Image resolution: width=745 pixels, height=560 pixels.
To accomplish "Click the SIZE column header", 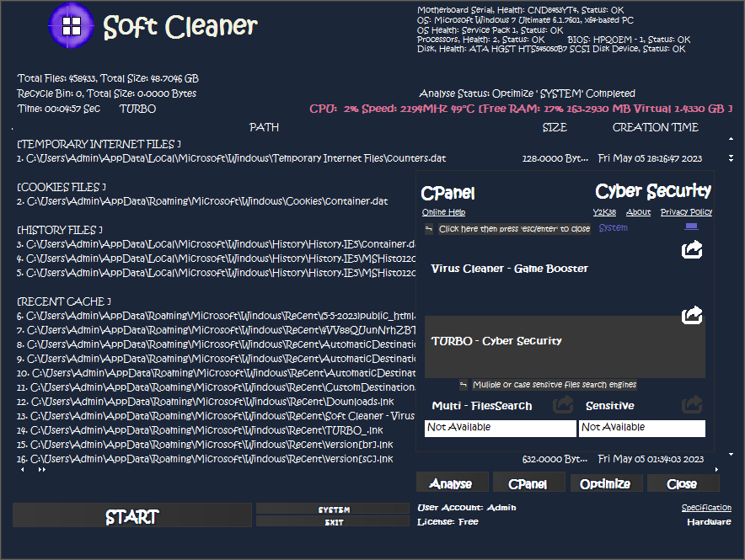I will (555, 127).
